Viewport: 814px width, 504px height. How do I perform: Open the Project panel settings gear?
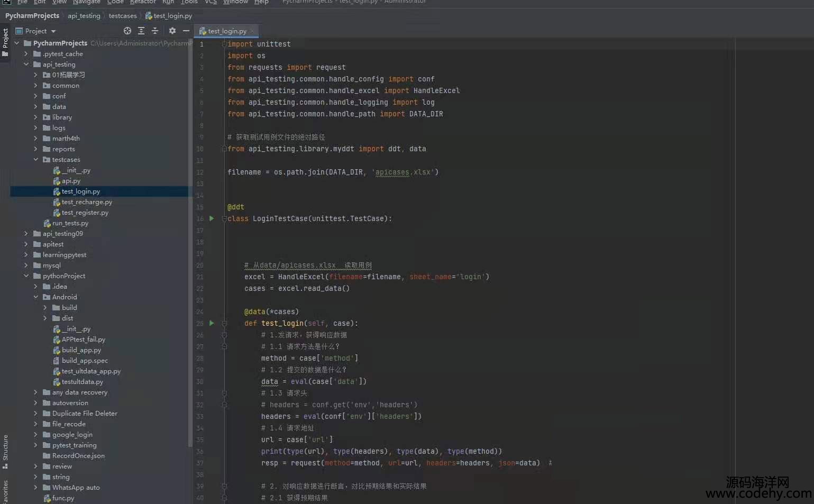click(172, 31)
